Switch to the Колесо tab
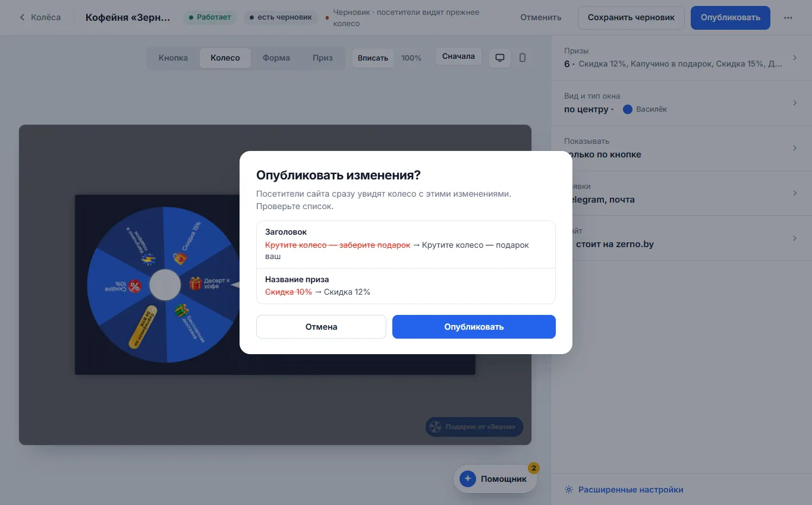 tap(225, 58)
